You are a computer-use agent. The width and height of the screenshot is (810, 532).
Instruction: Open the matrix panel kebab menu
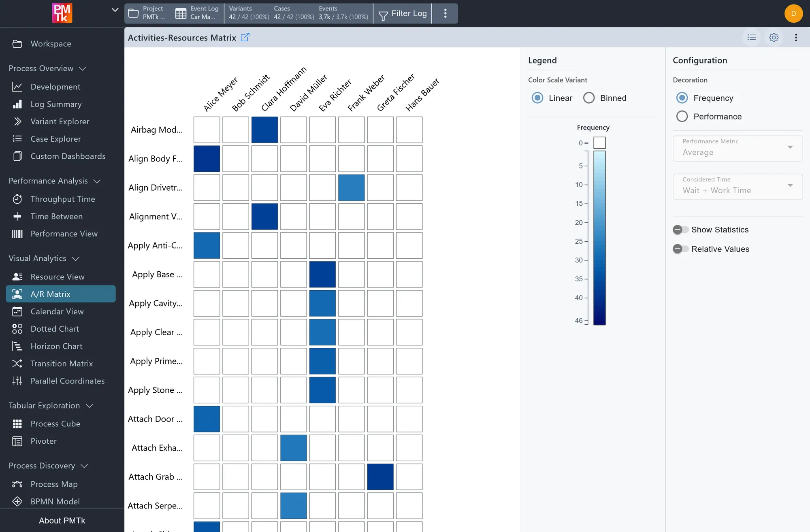coord(796,37)
